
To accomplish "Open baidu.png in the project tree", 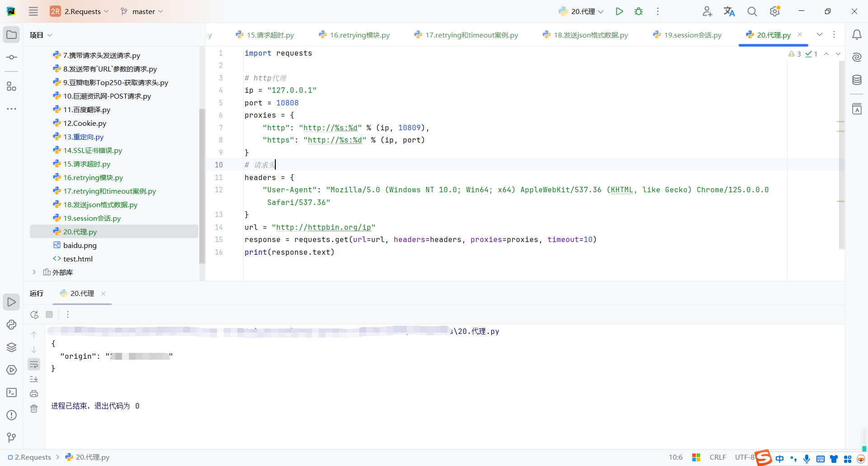I will (80, 245).
